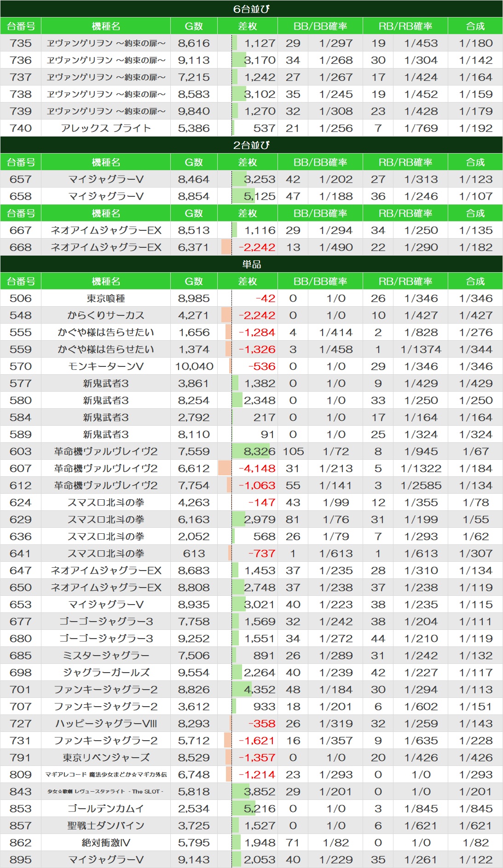This screenshot has height=868, width=503.
Task: Click machine number 589
Action: point(21,434)
